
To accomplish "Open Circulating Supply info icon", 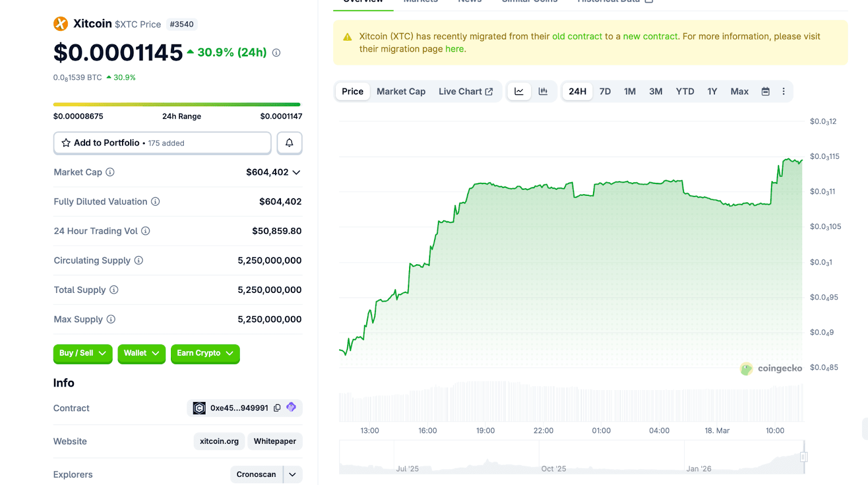I will click(x=138, y=260).
